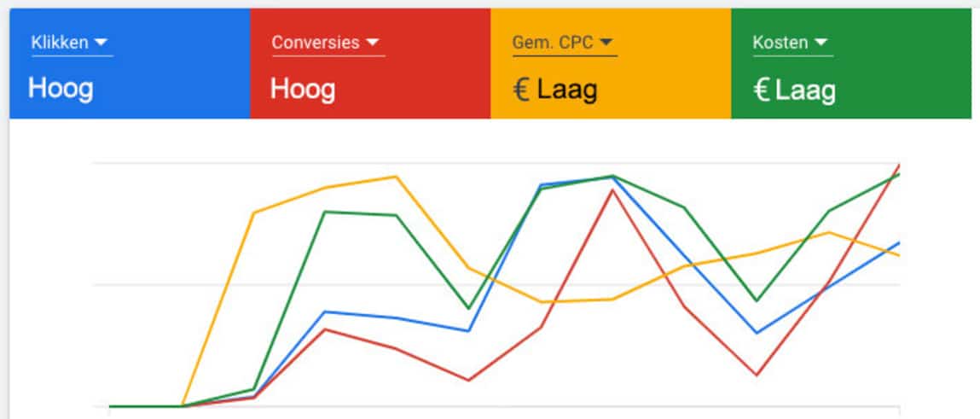This screenshot has width=980, height=419.
Task: Open the Kosten metric dropdown arrow
Action: pyautogui.click(x=821, y=43)
